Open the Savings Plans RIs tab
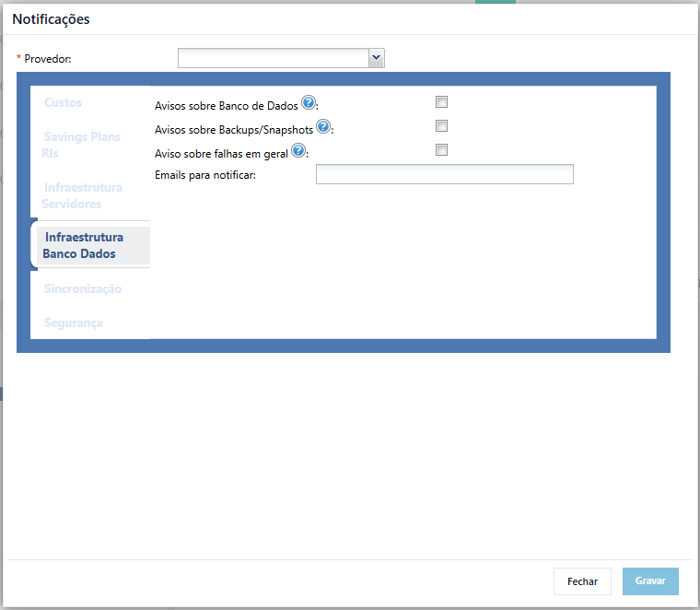 pos(82,145)
